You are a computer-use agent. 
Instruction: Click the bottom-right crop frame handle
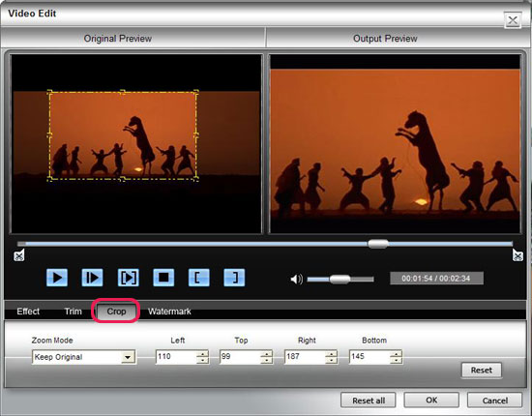point(196,178)
